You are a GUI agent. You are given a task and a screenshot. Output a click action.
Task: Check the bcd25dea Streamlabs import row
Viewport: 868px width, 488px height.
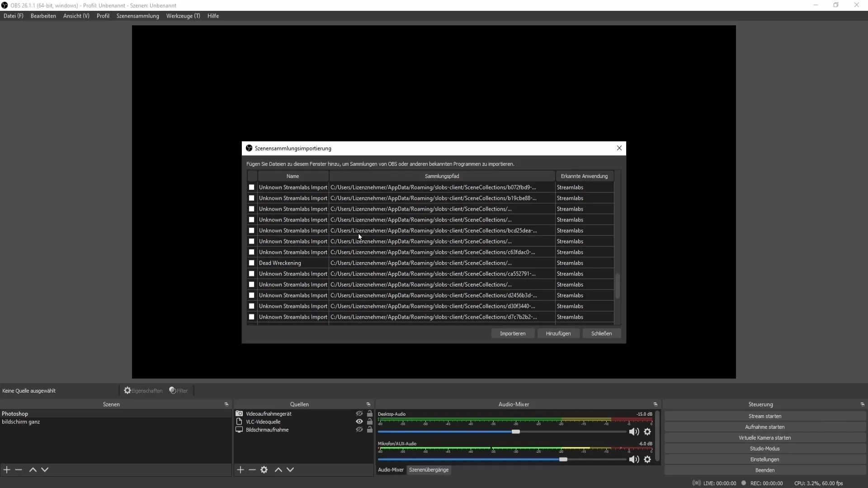[x=252, y=230]
